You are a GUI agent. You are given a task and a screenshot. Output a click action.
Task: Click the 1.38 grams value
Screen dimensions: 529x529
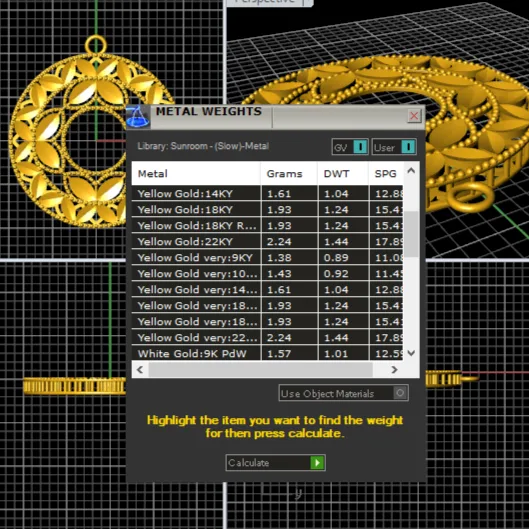tap(279, 258)
